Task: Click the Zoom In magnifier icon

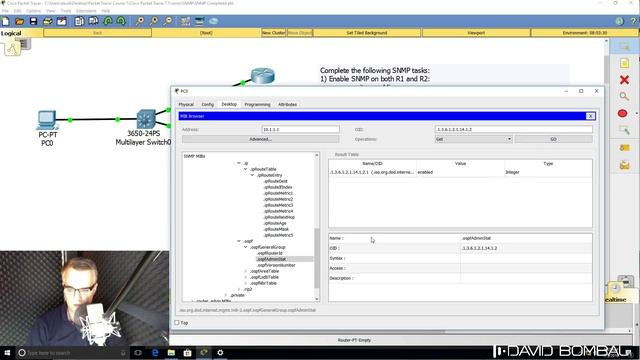Action: (x=140, y=21)
